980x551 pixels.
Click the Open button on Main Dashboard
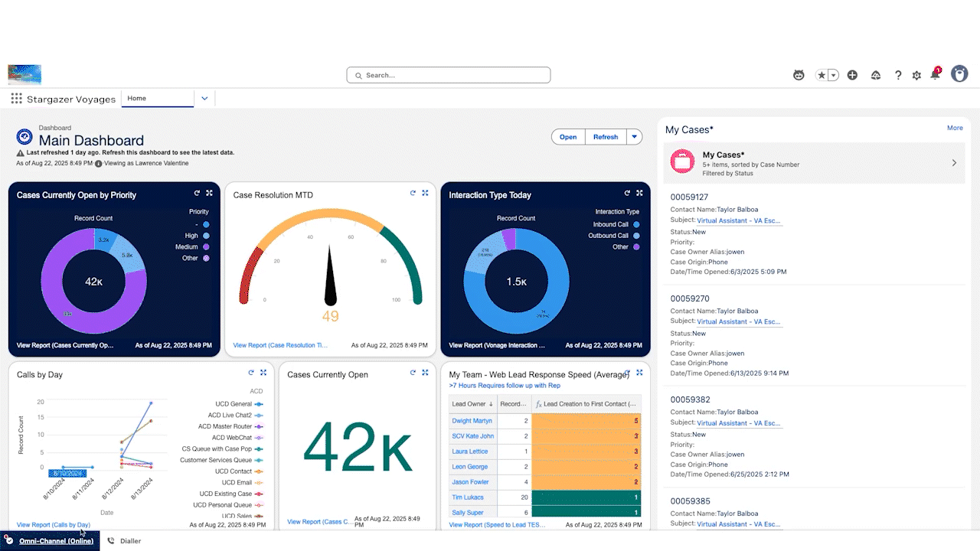[x=568, y=136]
